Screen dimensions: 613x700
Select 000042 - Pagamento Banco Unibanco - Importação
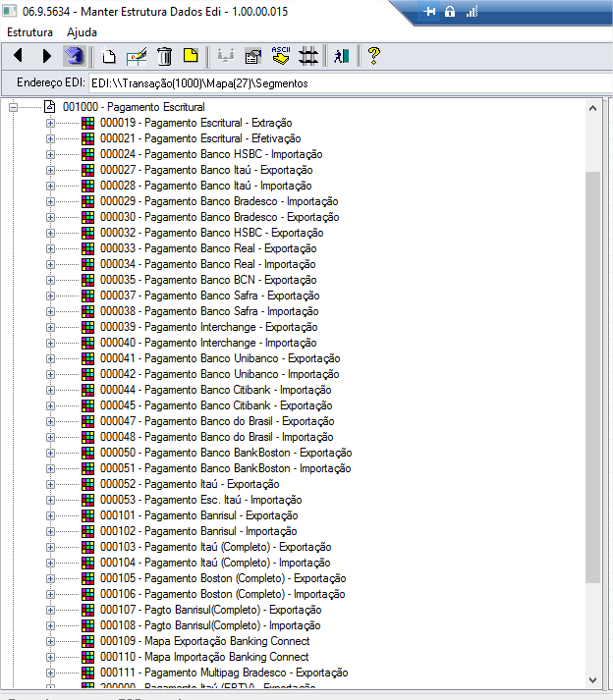[x=219, y=374]
